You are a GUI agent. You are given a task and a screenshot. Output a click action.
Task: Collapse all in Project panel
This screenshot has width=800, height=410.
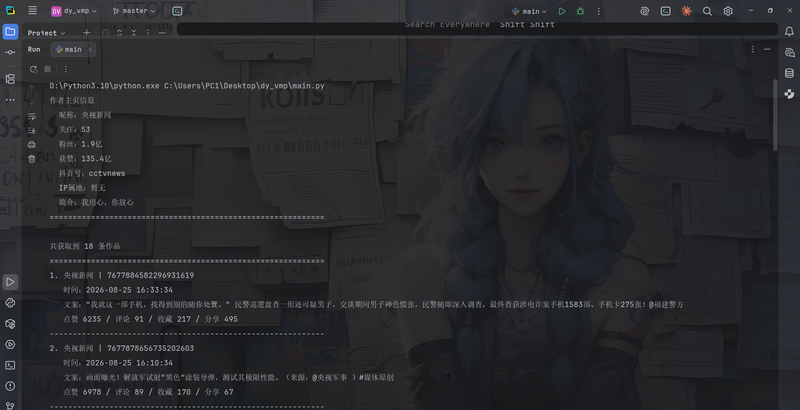pyautogui.click(x=134, y=33)
